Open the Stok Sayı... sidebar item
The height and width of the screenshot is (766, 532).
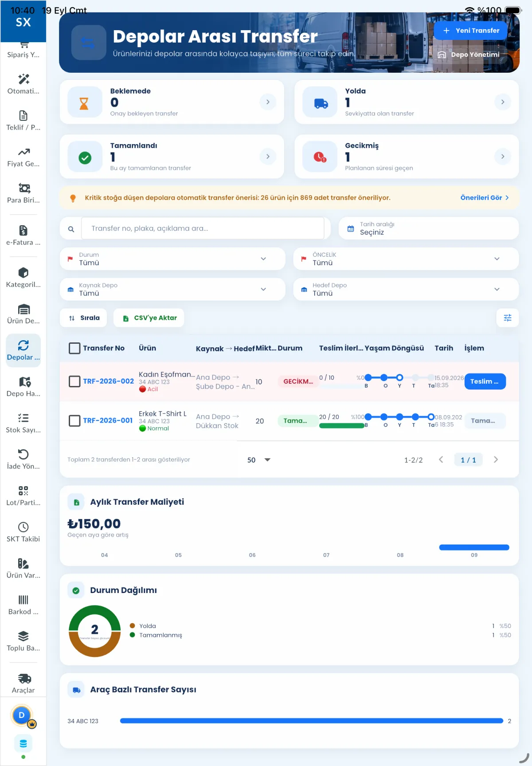coord(23,423)
